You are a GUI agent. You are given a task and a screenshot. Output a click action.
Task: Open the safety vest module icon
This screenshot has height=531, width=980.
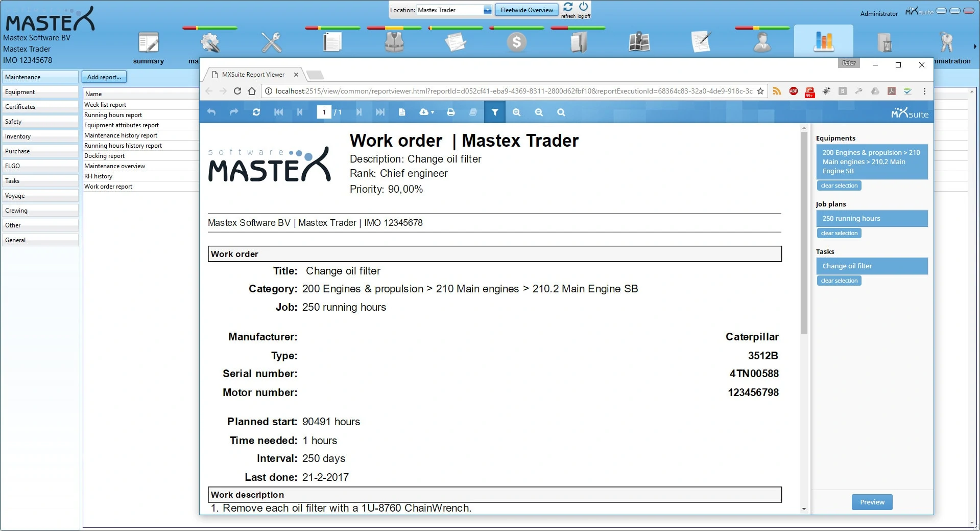(x=394, y=42)
